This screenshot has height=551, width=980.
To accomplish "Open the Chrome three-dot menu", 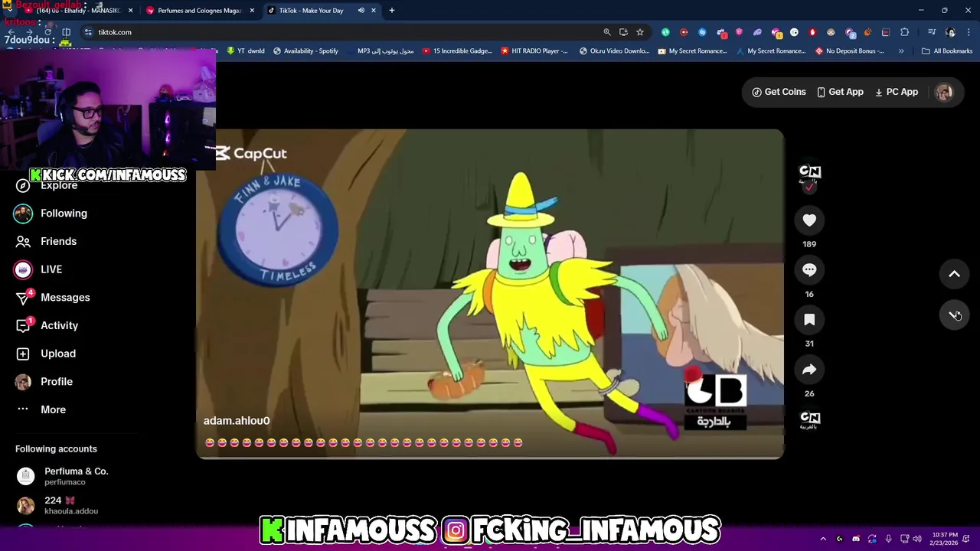I will pyautogui.click(x=969, y=32).
